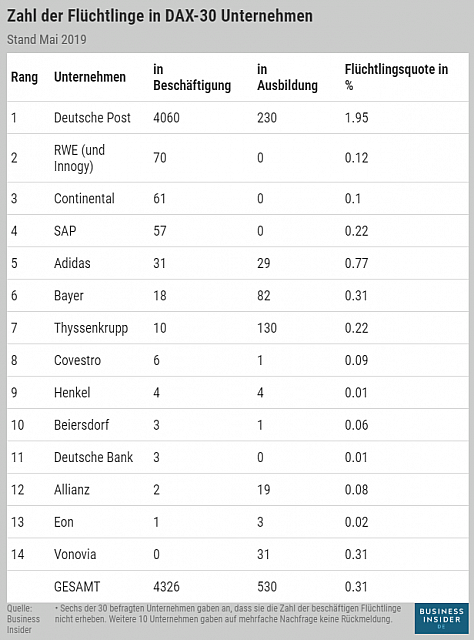Click the in Beschäftigung column header
The image size is (474, 640).
(x=192, y=78)
